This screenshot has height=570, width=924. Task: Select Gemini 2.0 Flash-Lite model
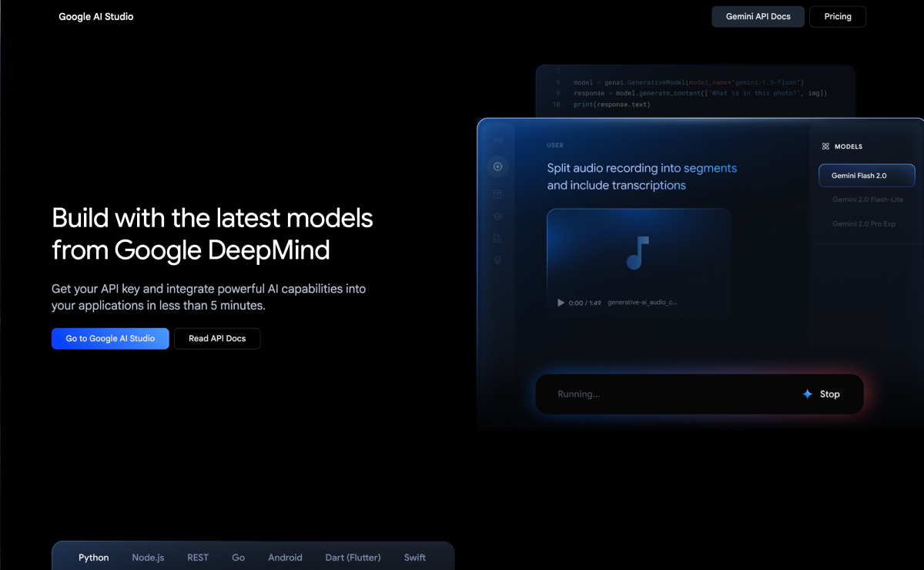tap(868, 199)
